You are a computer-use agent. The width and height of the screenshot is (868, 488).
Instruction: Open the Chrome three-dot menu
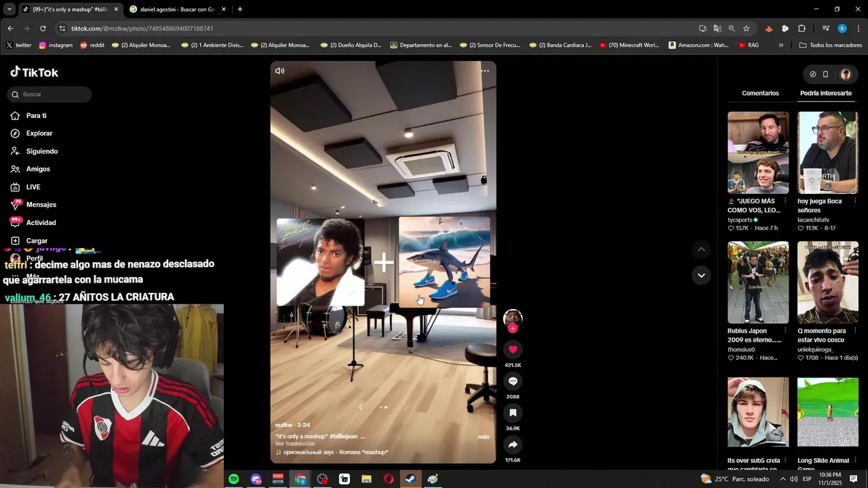[859, 28]
